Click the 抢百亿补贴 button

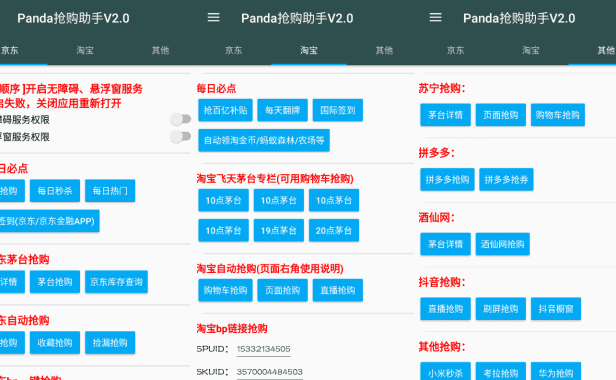click(226, 110)
